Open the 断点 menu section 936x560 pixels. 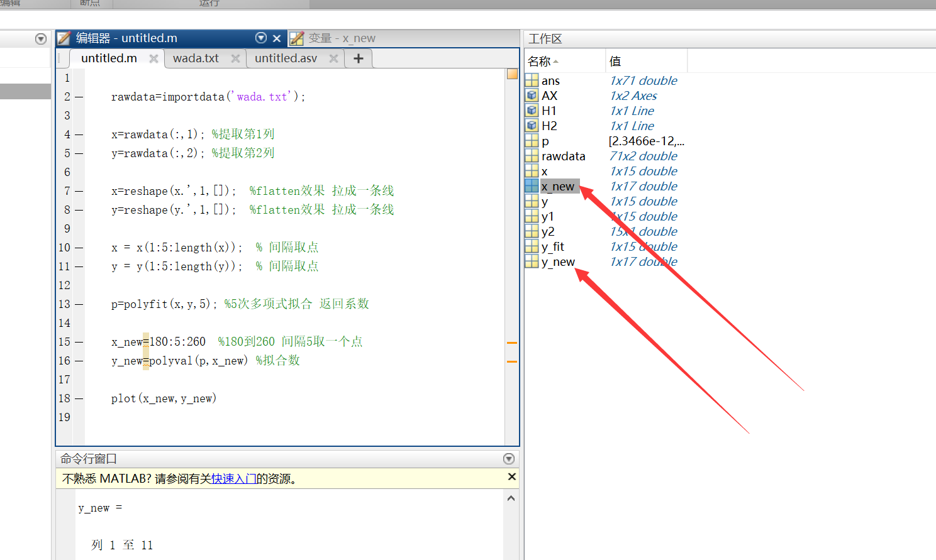click(x=90, y=3)
